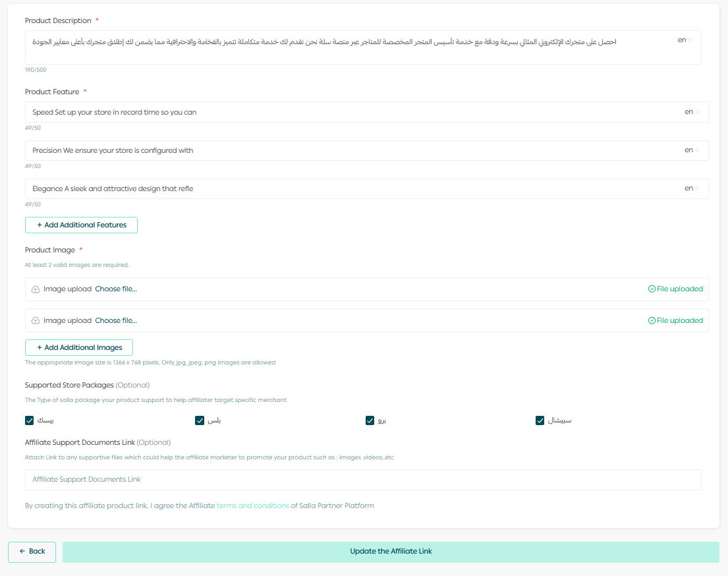Open language dropdown for Elegance feature field
The image size is (728, 576).
(x=692, y=188)
